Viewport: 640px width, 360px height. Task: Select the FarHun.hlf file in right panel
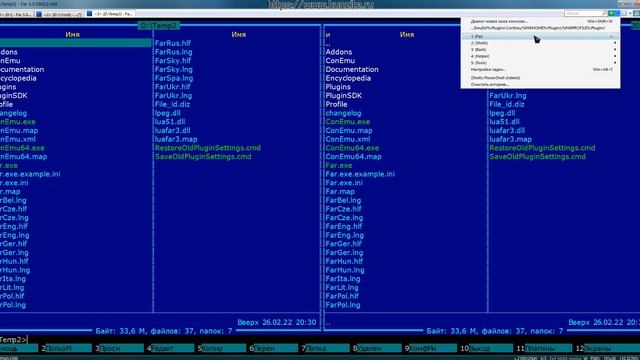point(344,261)
